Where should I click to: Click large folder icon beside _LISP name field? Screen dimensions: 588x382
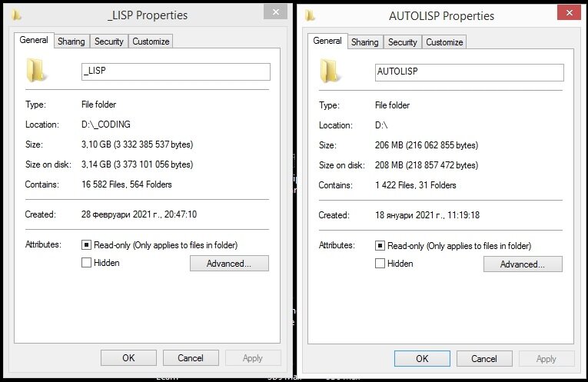pos(35,70)
